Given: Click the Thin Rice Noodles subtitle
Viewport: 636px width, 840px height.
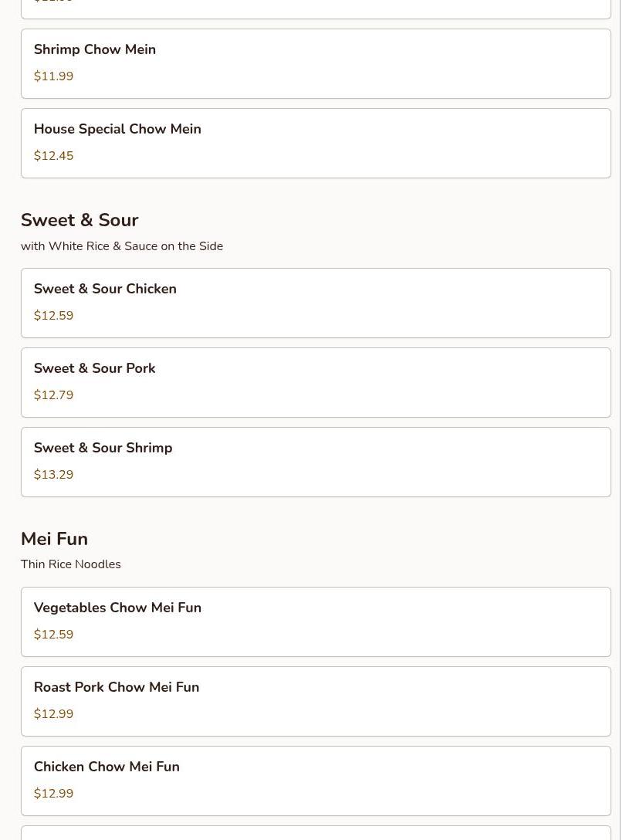Looking at the screenshot, I should (x=71, y=564).
